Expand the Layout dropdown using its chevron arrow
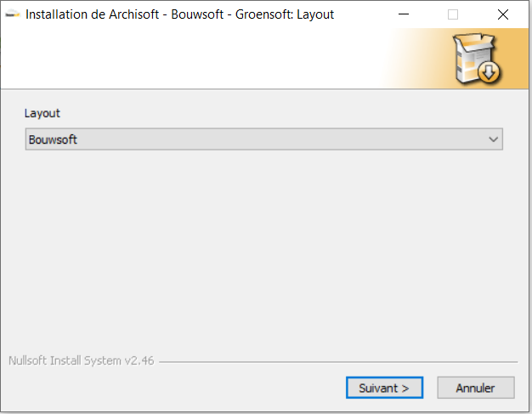 [x=493, y=139]
